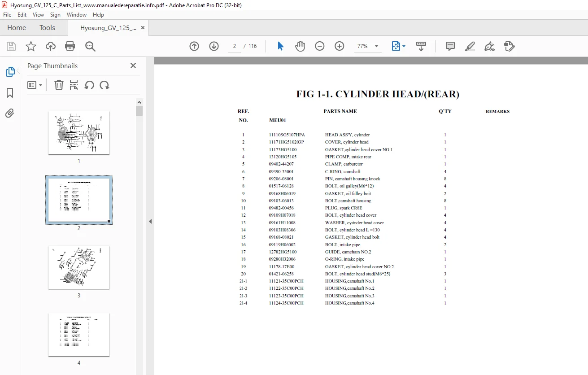Click the REMARKS column header
Image resolution: width=588 pixels, height=375 pixels.
pyautogui.click(x=497, y=111)
